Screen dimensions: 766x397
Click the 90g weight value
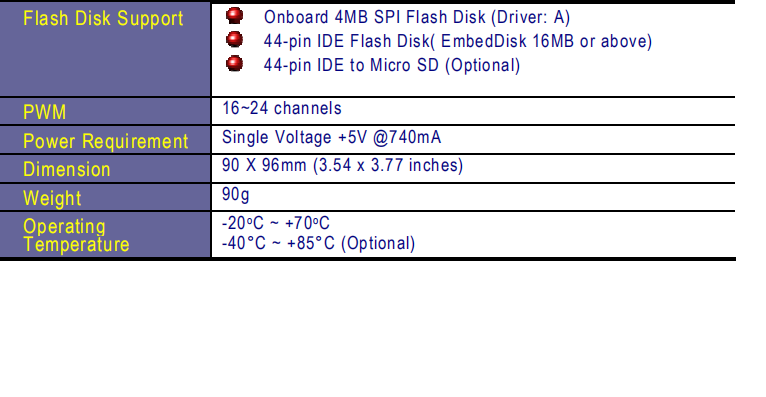[x=235, y=195]
